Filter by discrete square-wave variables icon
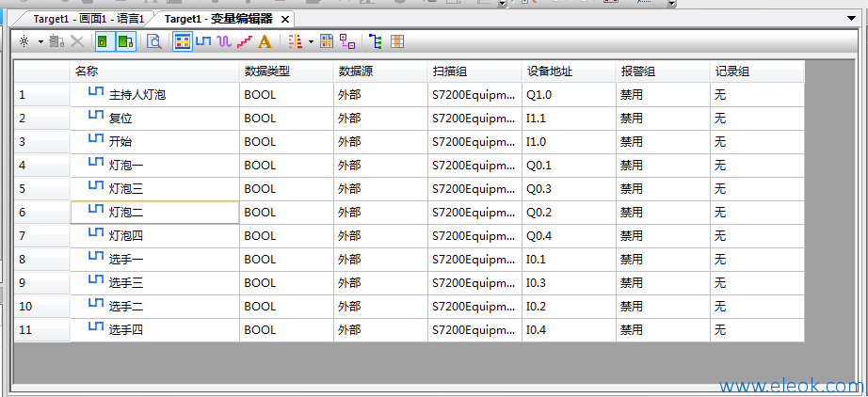 203,41
